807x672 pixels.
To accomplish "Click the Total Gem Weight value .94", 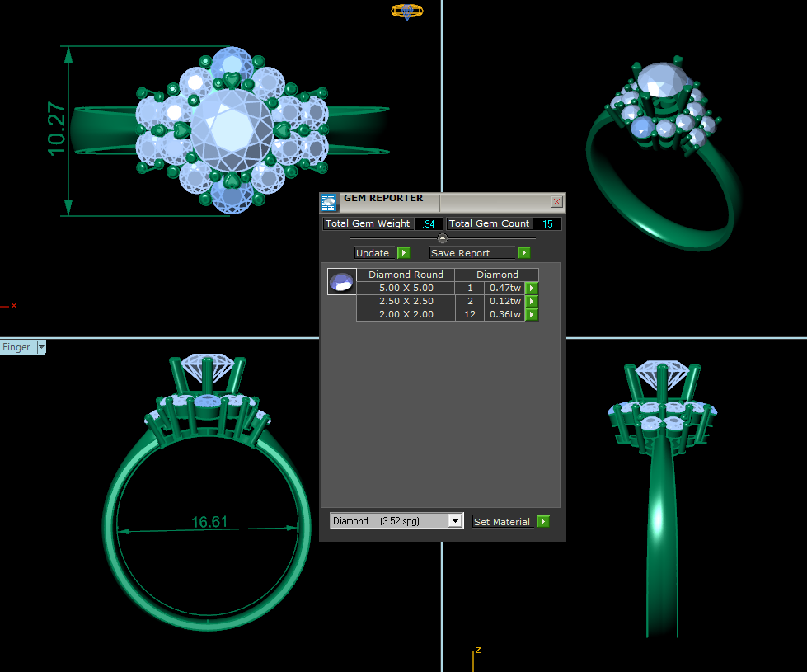I will [429, 224].
